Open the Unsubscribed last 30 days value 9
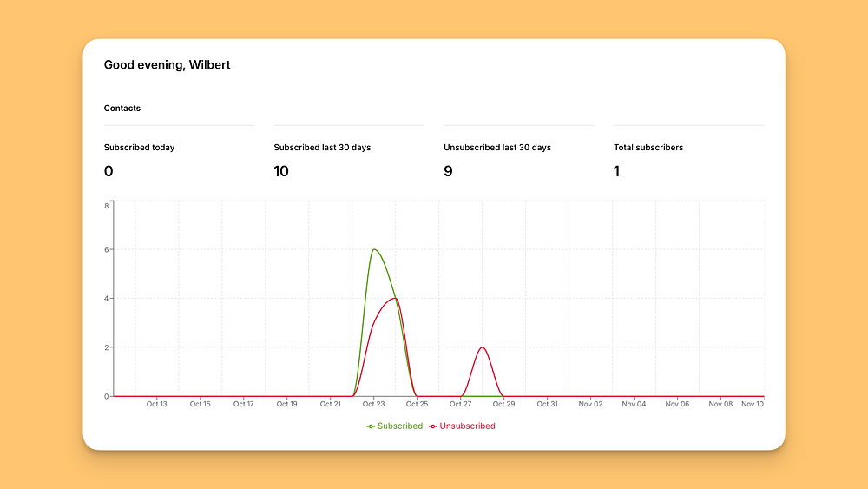 (x=449, y=171)
